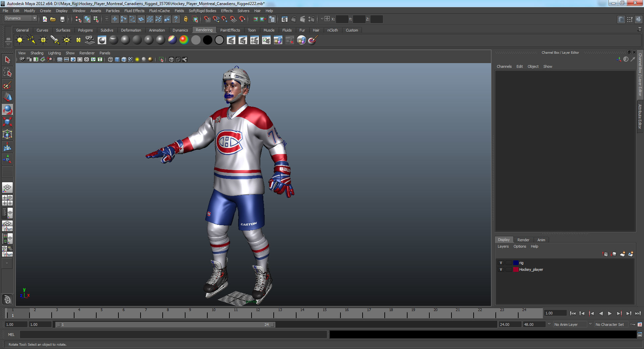The image size is (644, 349).
Task: Save scene with the disk icon
Action: coord(62,19)
